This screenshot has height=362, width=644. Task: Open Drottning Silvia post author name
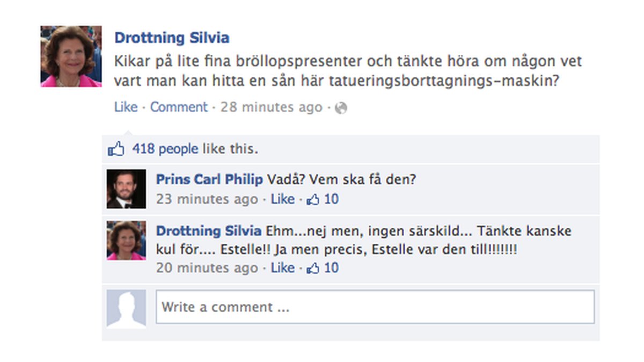(172, 38)
